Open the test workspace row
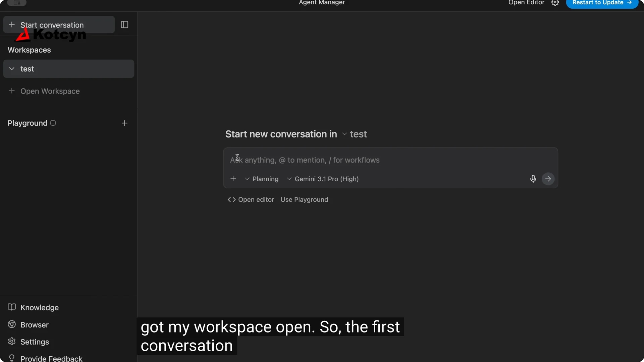 tap(69, 69)
